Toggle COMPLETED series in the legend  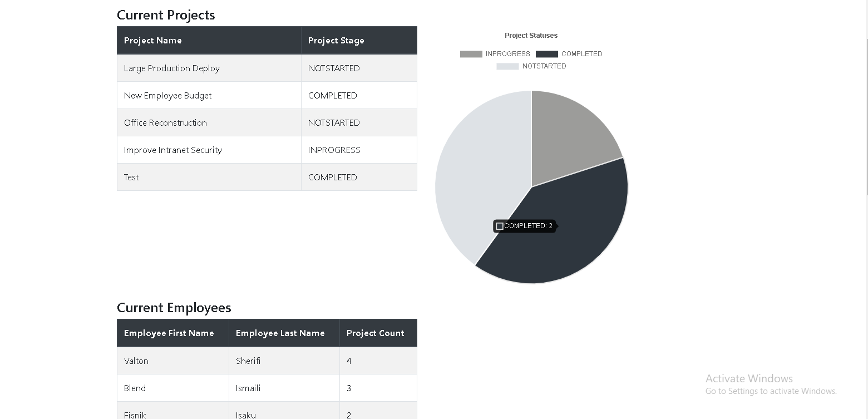583,53
